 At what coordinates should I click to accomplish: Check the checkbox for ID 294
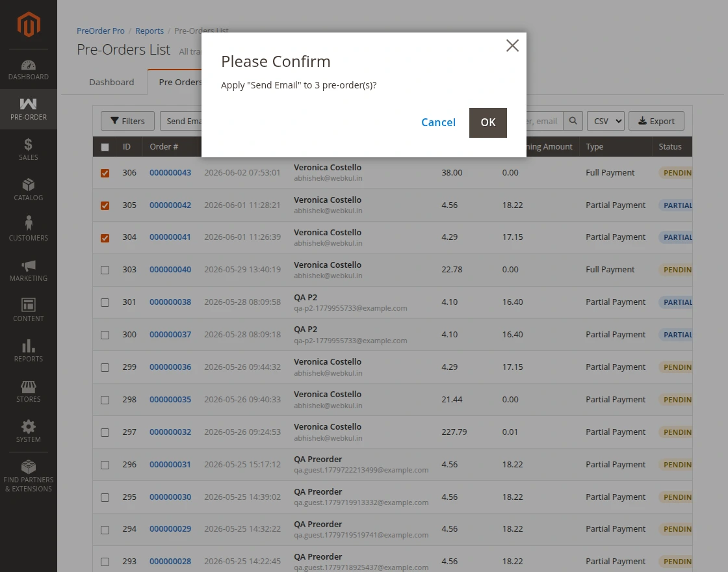[105, 530]
